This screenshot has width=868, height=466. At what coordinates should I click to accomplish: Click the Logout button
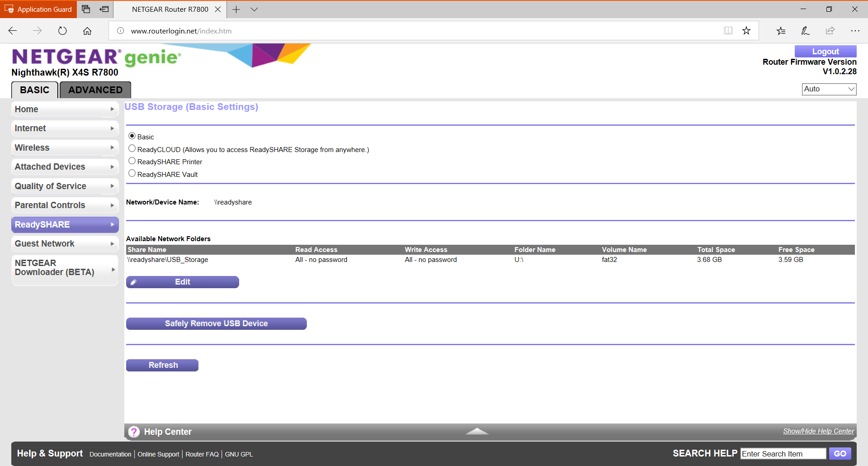point(826,51)
